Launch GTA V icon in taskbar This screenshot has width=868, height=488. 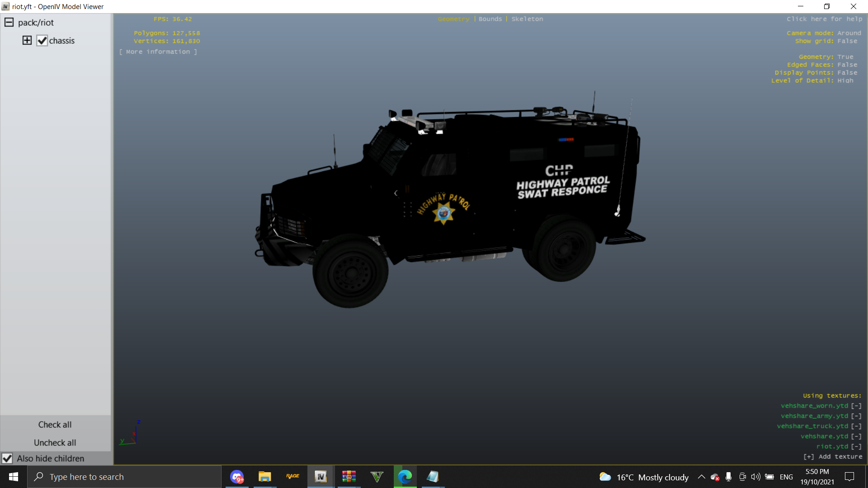click(377, 477)
